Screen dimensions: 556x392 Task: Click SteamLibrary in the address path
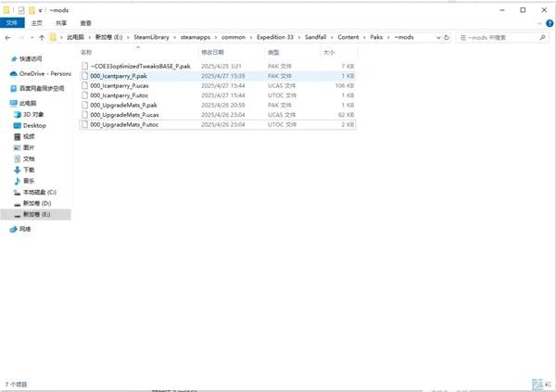[154, 38]
